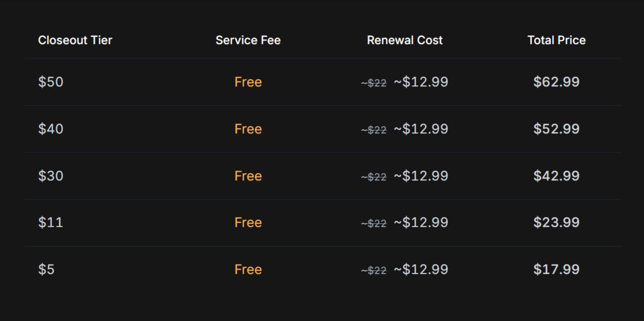644x321 pixels.
Task: Click the $17.99 total price
Action: 557,269
